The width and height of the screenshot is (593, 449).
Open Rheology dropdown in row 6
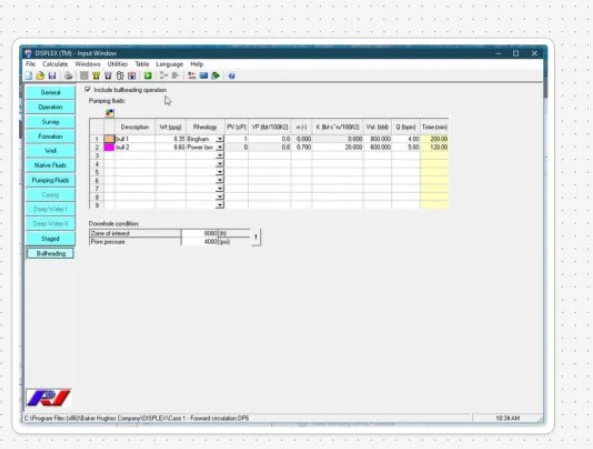tap(220, 180)
